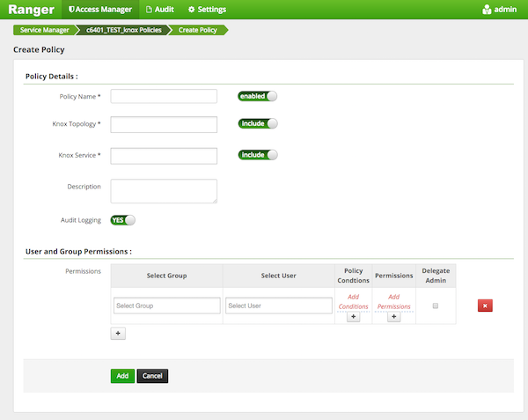This screenshot has width=528, height=420.
Task: Click the Ranger logo
Action: (x=31, y=10)
